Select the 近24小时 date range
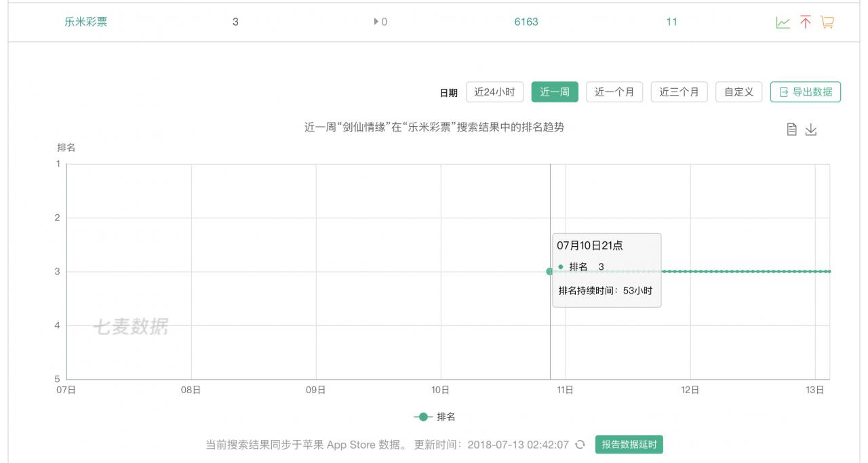Screen dimensions: 868x463 [x=494, y=92]
